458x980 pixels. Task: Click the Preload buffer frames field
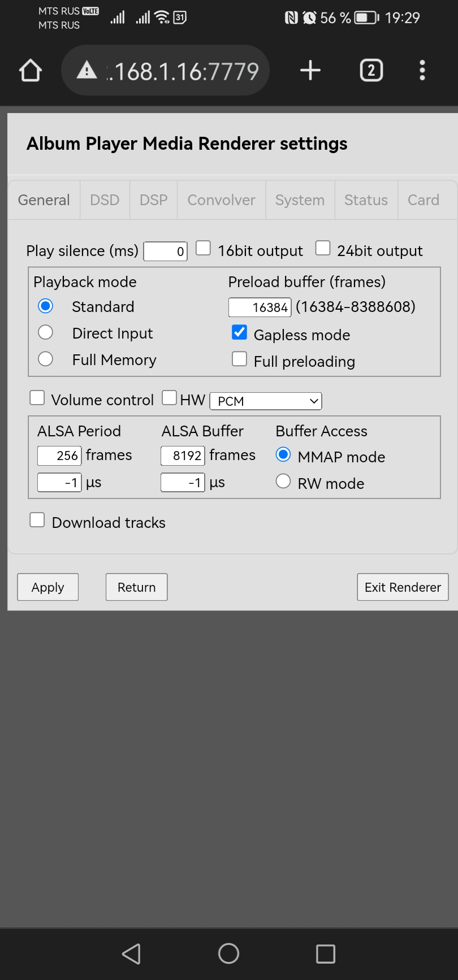260,307
